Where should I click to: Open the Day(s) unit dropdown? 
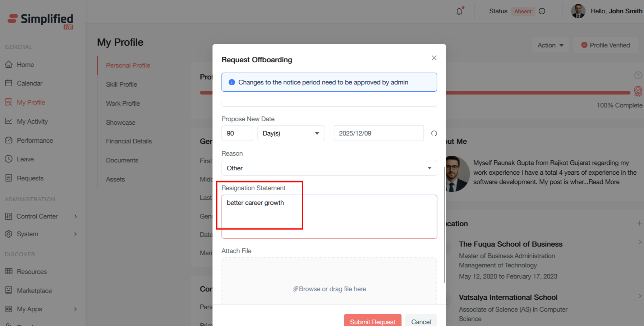click(x=291, y=133)
